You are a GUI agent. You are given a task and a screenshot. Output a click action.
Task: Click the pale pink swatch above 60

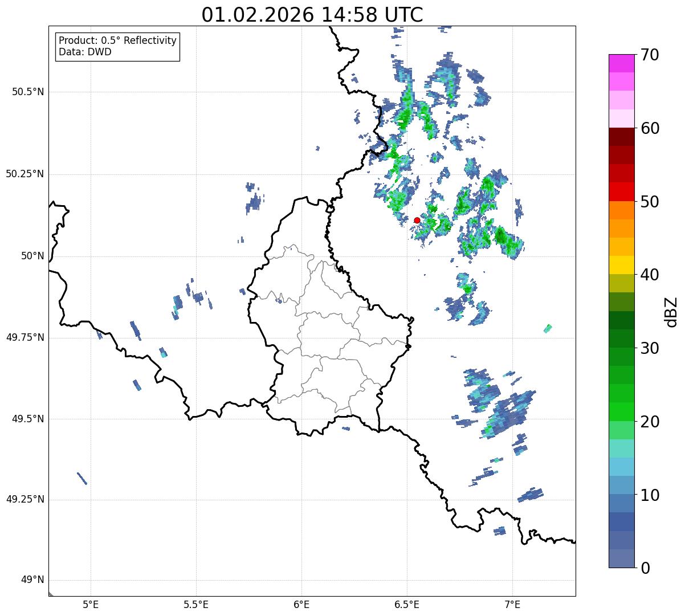[621, 119]
